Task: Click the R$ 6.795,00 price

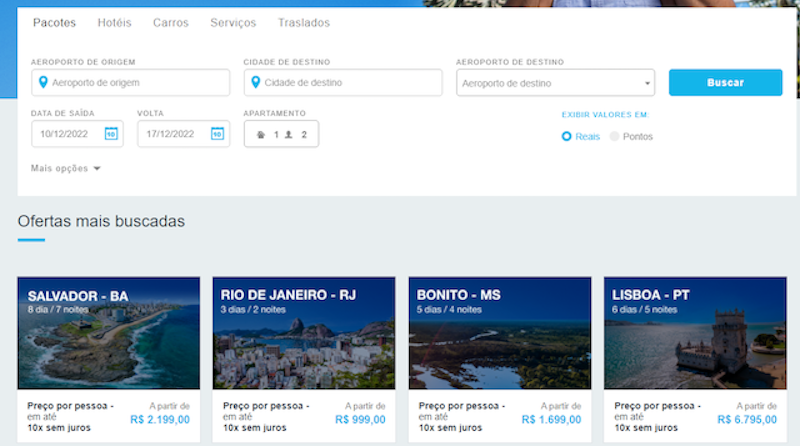Action: (747, 419)
